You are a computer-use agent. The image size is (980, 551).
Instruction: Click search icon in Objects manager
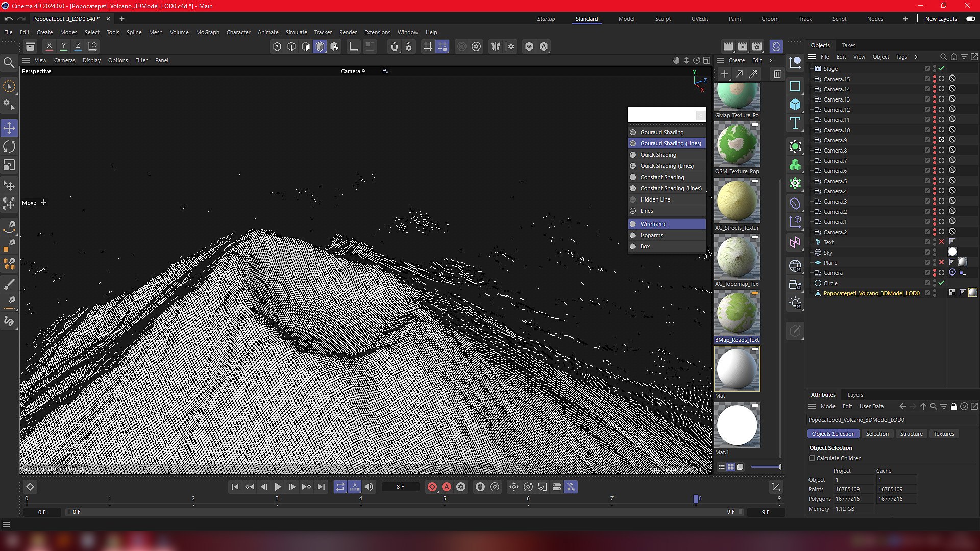click(x=943, y=57)
